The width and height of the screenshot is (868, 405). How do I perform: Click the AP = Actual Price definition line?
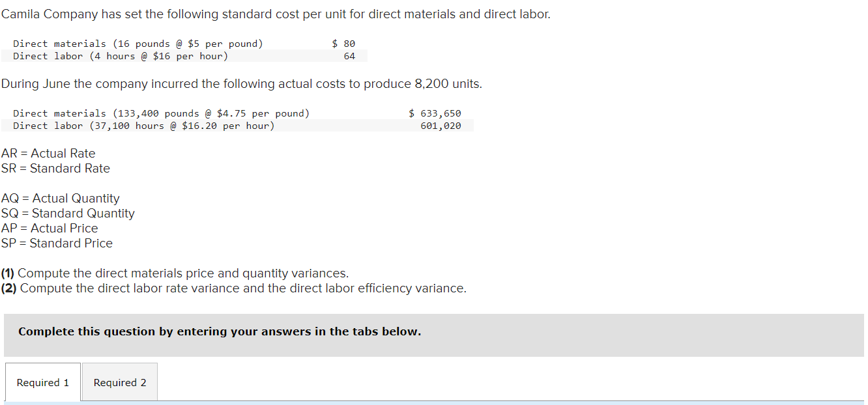point(49,228)
